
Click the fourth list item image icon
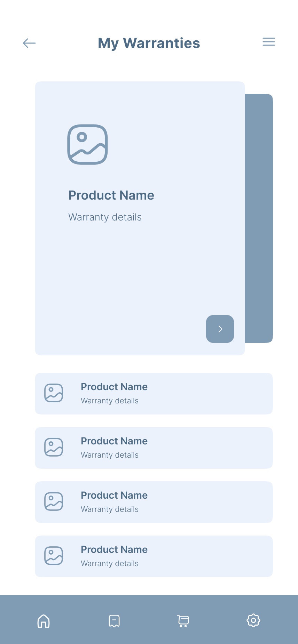tap(54, 556)
